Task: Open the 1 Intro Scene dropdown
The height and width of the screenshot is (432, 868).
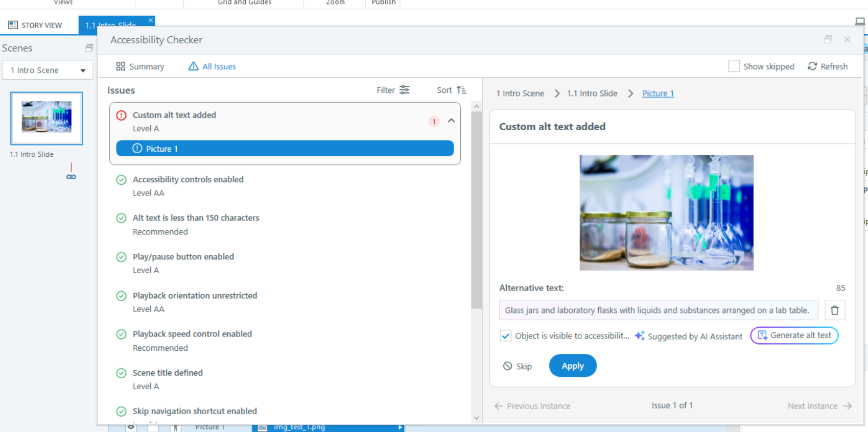Action: click(x=48, y=70)
